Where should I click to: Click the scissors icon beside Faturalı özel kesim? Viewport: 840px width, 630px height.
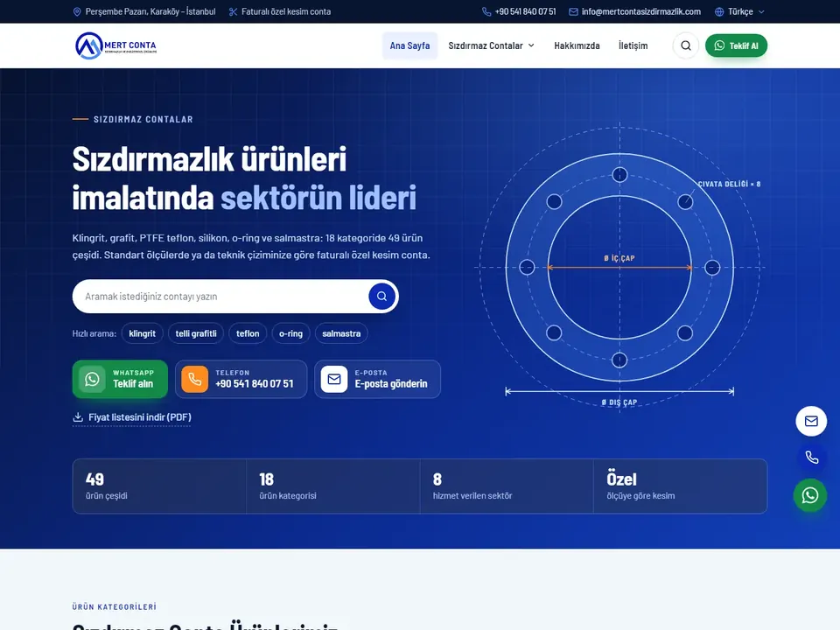click(x=233, y=11)
